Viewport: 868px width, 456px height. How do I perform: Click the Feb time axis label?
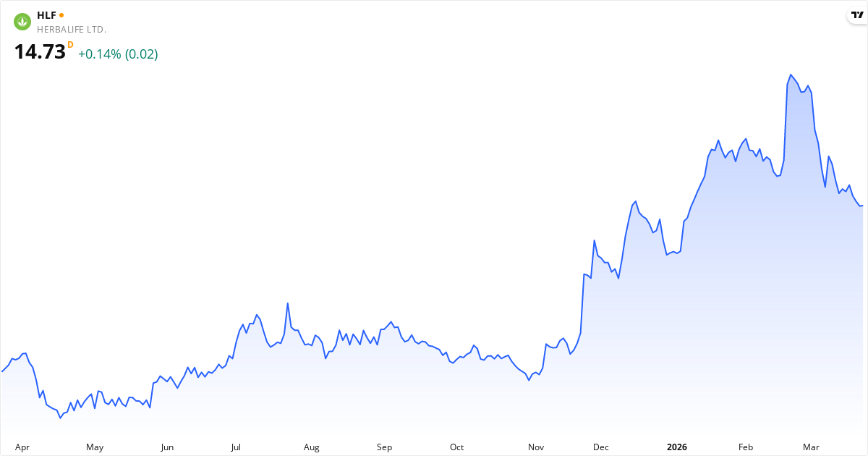[746, 447]
